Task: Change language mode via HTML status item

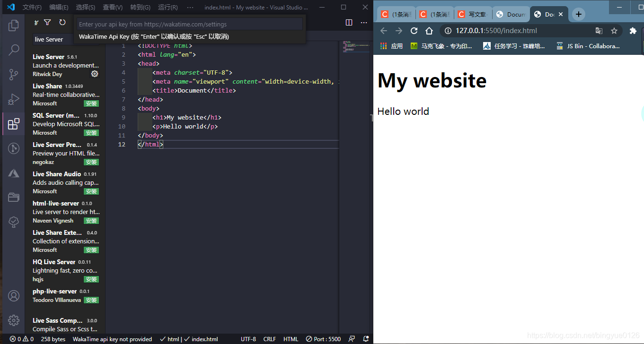Action: click(291, 339)
